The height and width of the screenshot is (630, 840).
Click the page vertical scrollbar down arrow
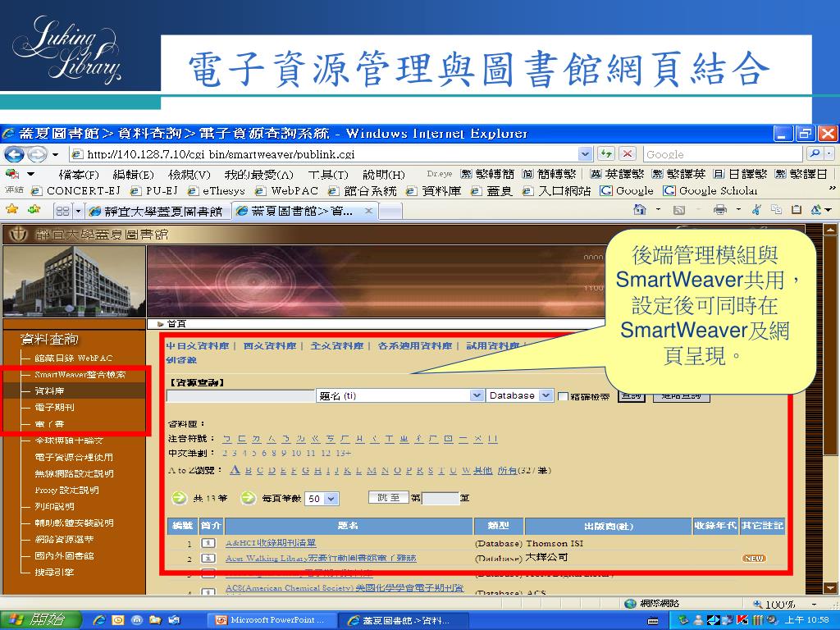coord(829,587)
